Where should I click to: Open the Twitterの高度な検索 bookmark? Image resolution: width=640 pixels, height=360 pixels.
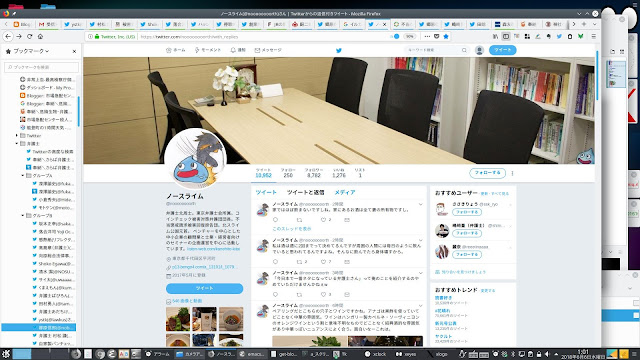(50, 152)
